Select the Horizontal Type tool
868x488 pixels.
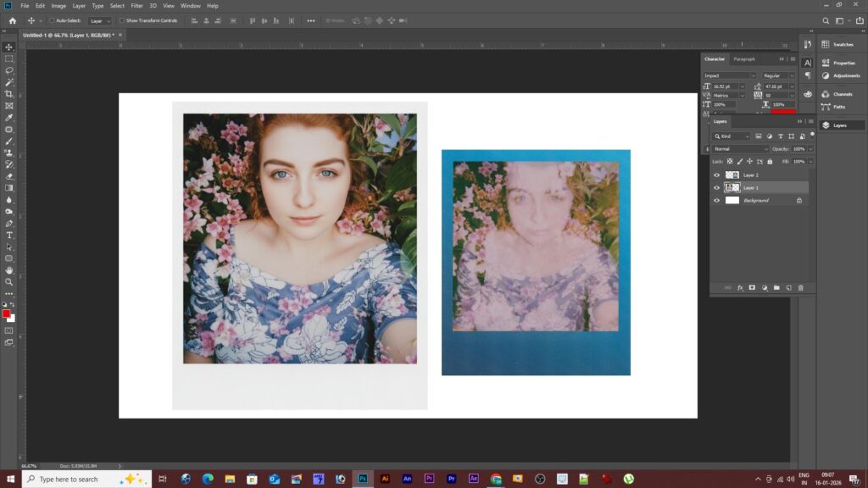pos(9,235)
